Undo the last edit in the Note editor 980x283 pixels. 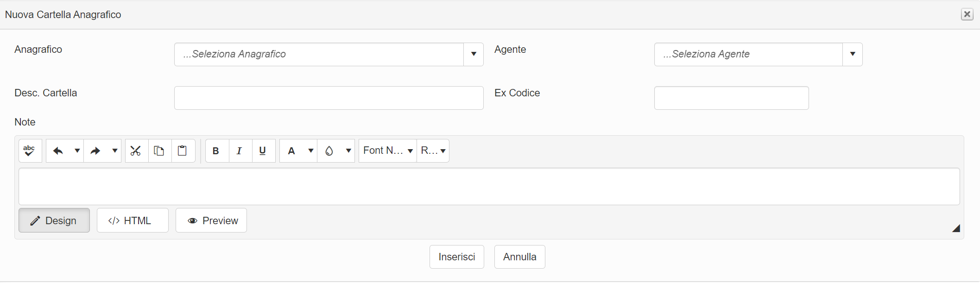pyautogui.click(x=58, y=151)
